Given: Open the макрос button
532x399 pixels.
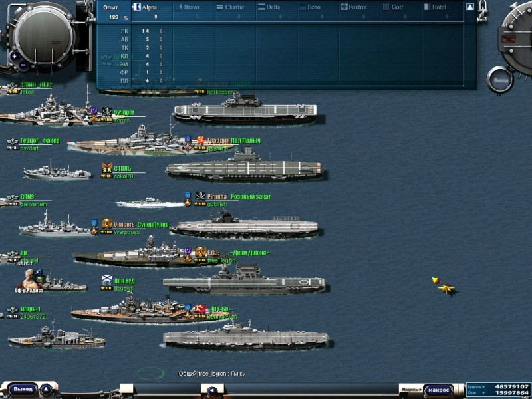Looking at the screenshot, I should [439, 390].
